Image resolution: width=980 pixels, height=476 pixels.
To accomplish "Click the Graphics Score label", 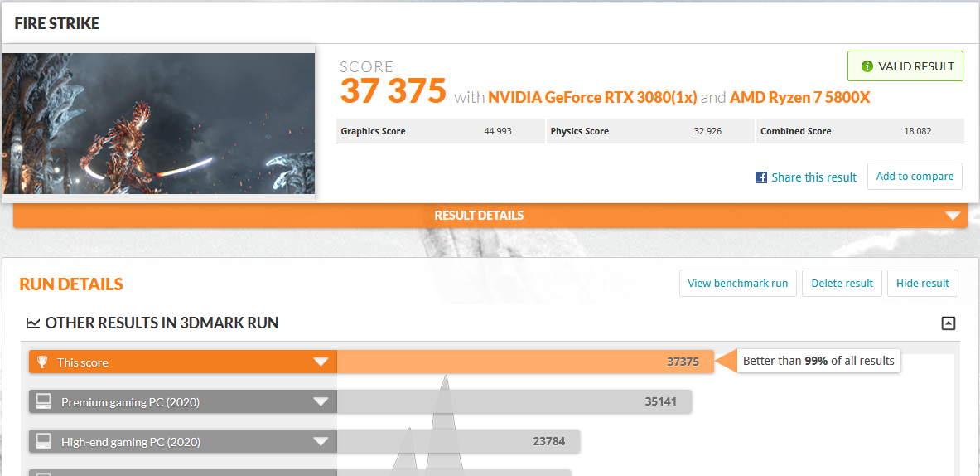I will pos(373,131).
